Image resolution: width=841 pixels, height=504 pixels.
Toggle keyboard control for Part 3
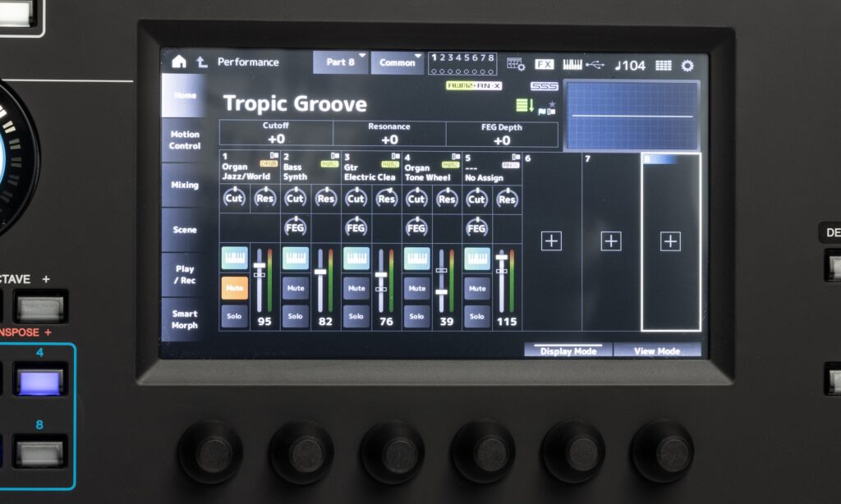[356, 259]
